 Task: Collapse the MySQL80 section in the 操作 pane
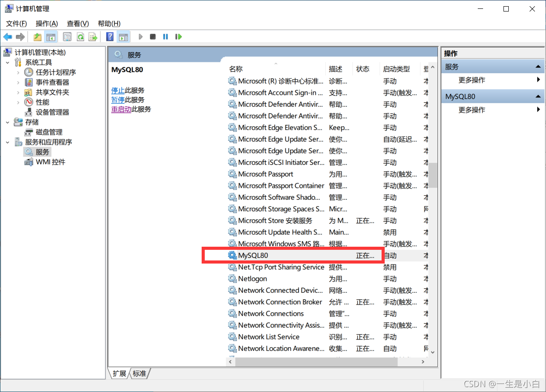click(538, 97)
